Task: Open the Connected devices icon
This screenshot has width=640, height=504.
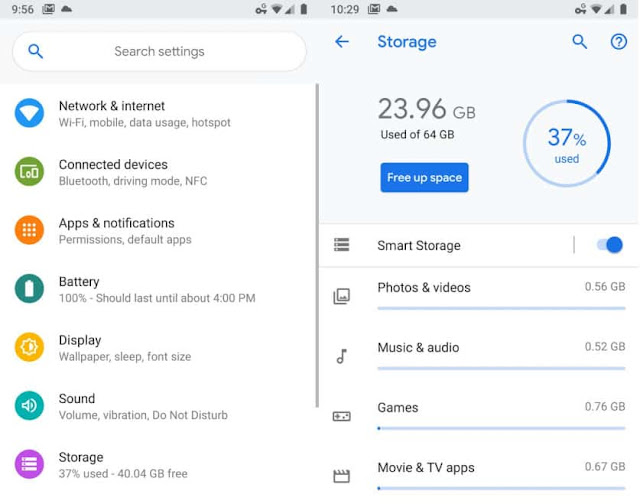Action: coord(29,172)
